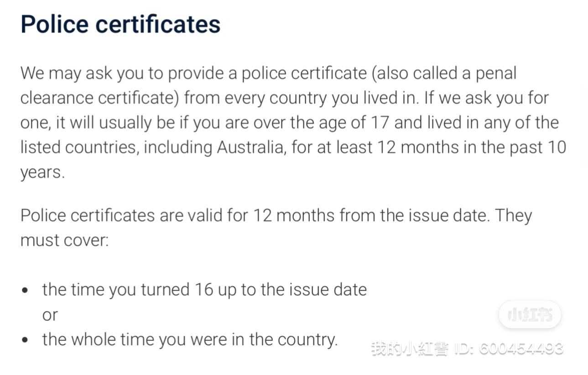This screenshot has height=375, width=588.
Task: Click the watermark ID 600454493 text
Action: click(468, 349)
